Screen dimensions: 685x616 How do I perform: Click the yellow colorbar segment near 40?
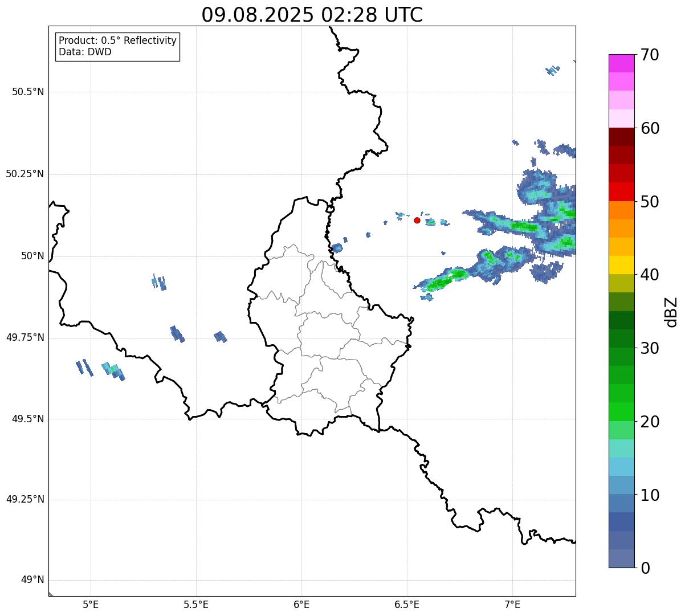point(622,265)
